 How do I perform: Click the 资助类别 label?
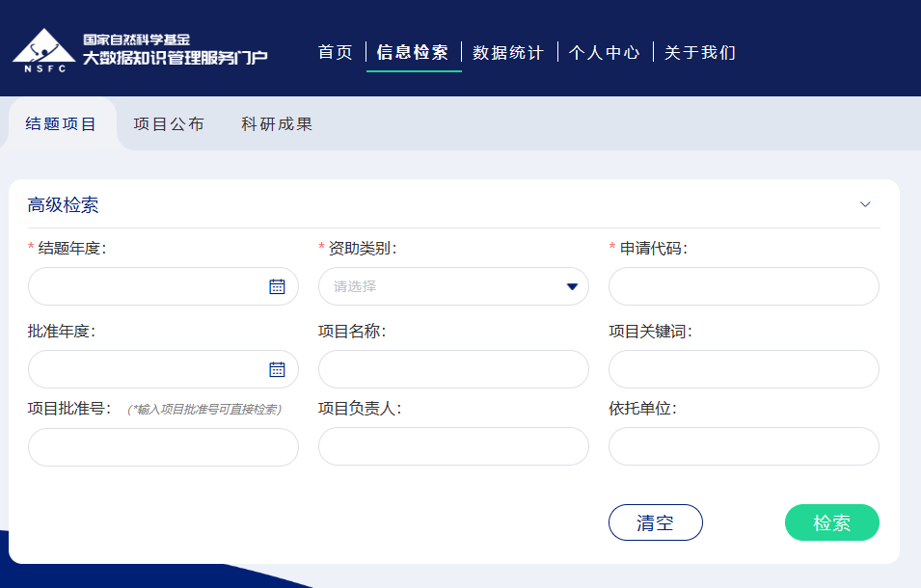coord(362,249)
